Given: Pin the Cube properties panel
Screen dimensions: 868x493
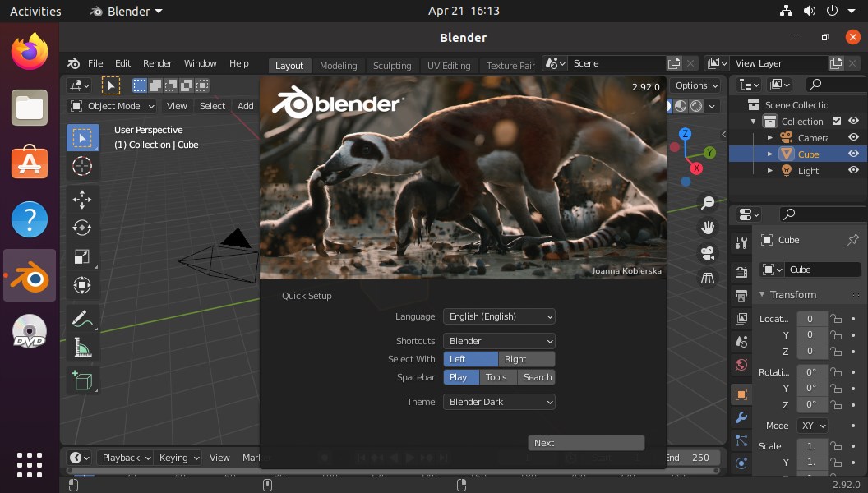Looking at the screenshot, I should pyautogui.click(x=853, y=240).
